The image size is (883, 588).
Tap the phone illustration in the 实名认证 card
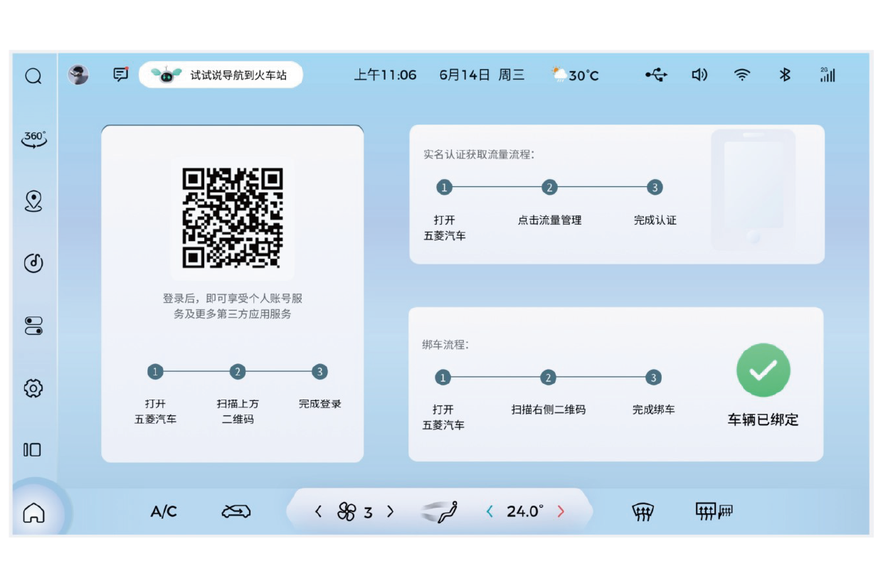(753, 190)
